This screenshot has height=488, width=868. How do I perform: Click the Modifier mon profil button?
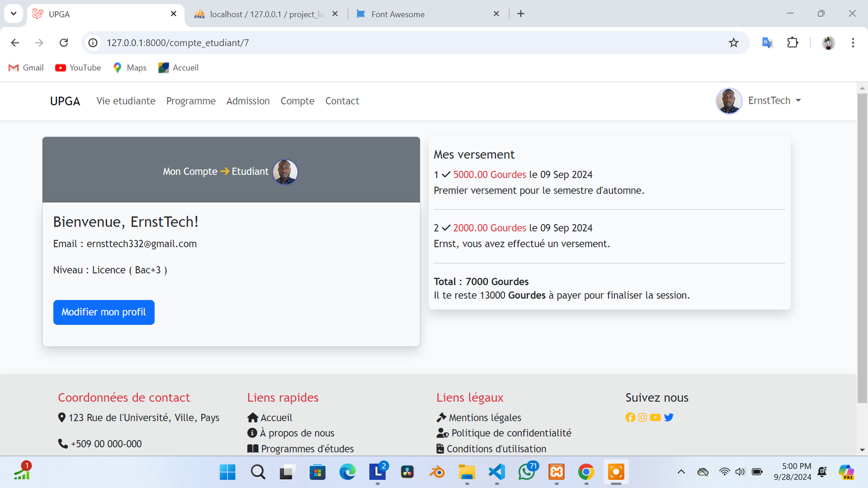point(104,312)
